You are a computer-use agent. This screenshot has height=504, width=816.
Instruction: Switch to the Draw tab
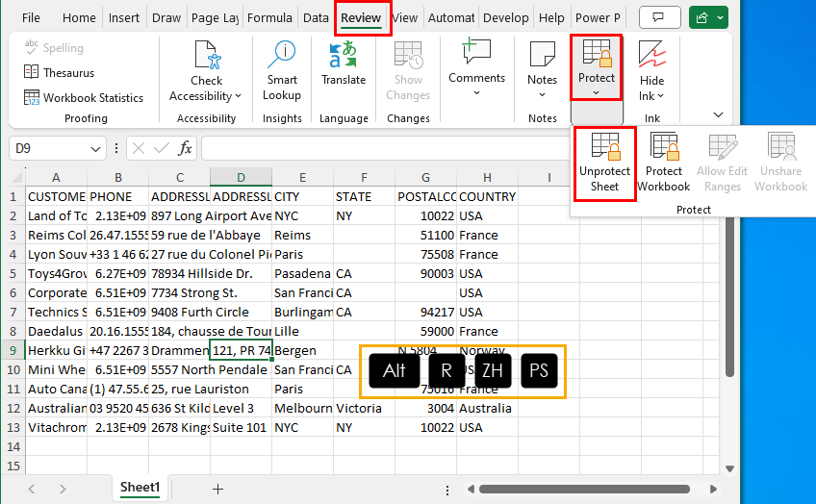[x=166, y=17]
